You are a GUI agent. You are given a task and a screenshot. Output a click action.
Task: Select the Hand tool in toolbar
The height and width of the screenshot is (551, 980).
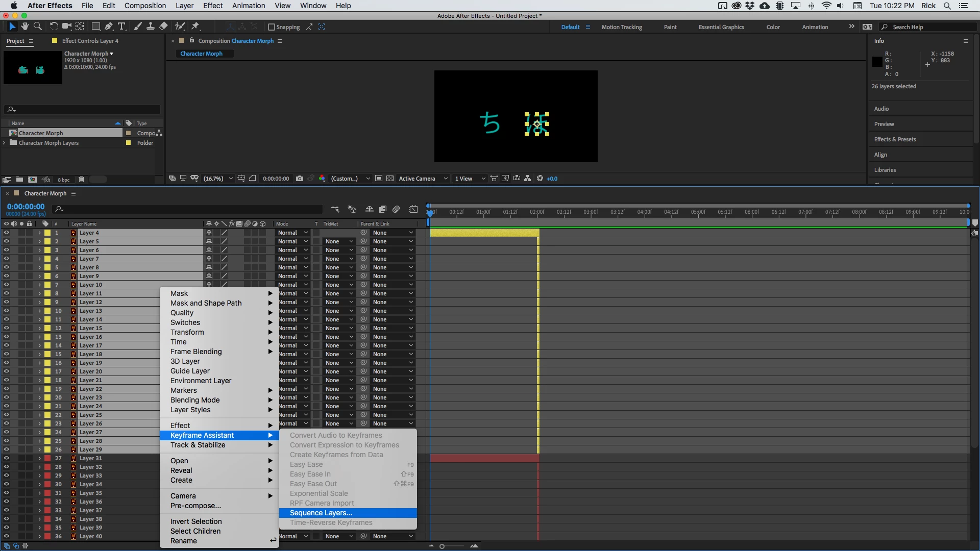[x=24, y=27]
